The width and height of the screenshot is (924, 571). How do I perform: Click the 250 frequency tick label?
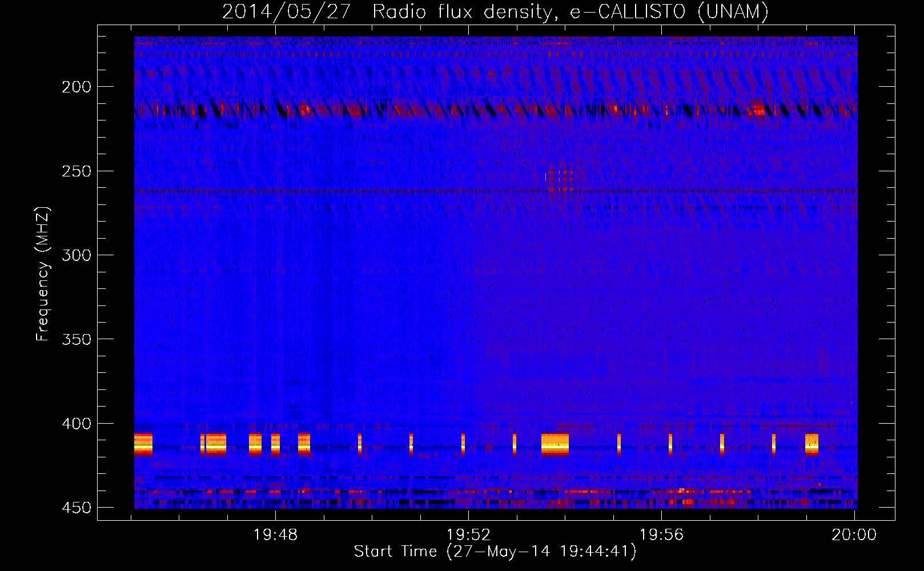(x=76, y=171)
